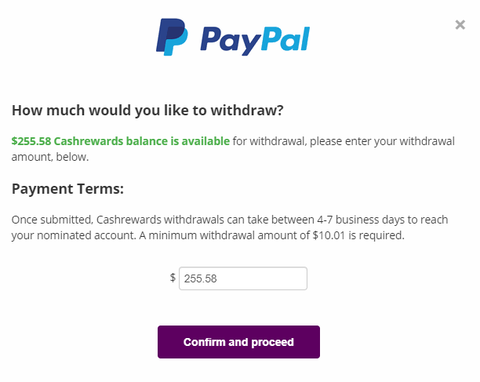The image size is (480, 382).
Task: Click the dark blue "Pay" wordmark
Action: [x=230, y=41]
